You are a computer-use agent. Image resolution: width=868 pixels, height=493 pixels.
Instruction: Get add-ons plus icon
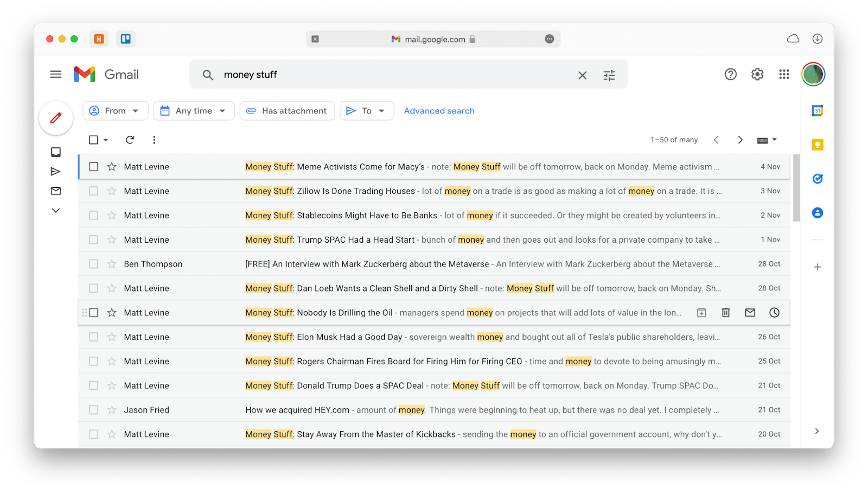[818, 267]
